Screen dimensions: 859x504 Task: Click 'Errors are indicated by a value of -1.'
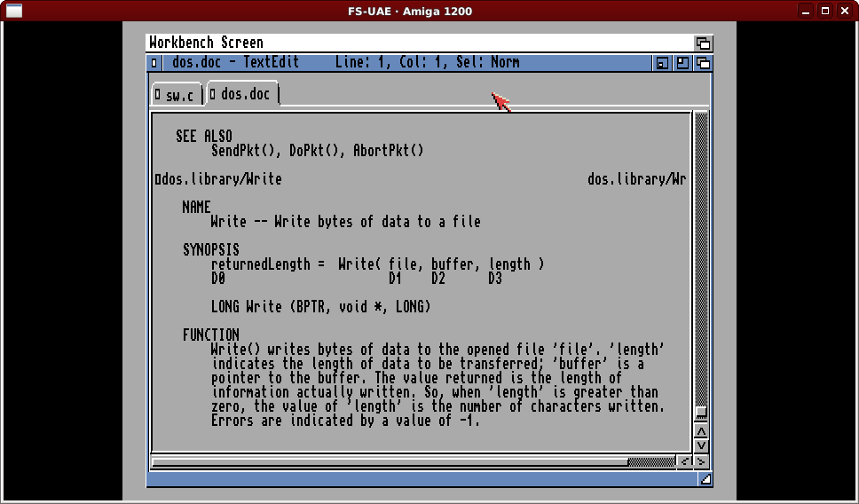pyautogui.click(x=346, y=421)
